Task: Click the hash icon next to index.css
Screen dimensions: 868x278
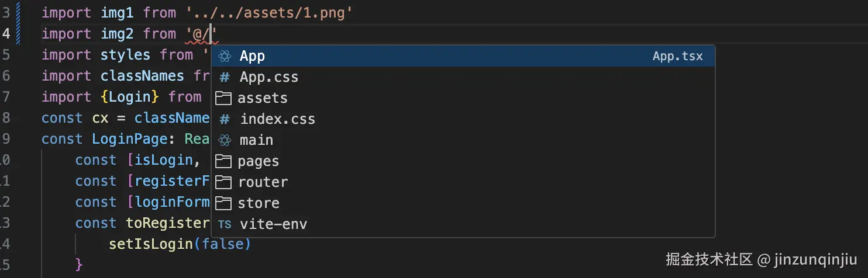Action: coord(225,120)
